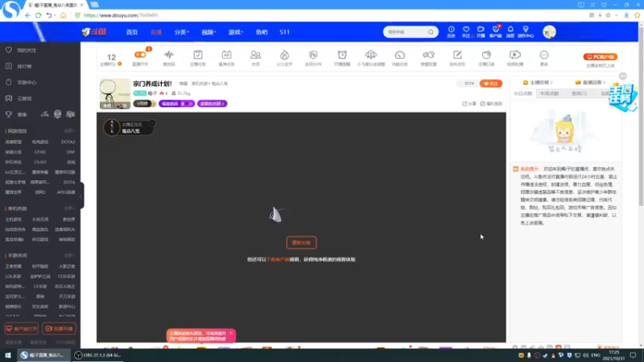This screenshot has width=644, height=362.
Task: Expand 全部 beside 手游休闲 section
Action: point(69,255)
